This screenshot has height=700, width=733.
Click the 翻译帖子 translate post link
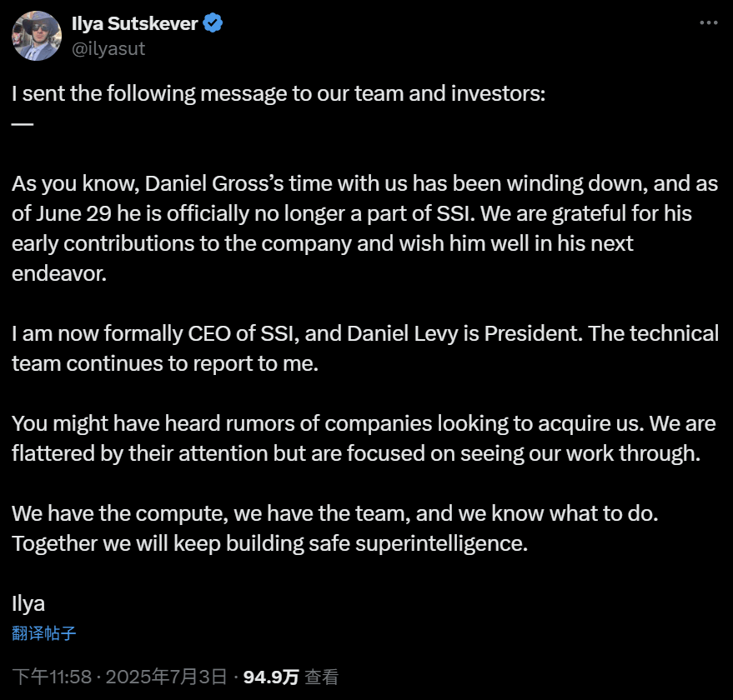point(43,632)
